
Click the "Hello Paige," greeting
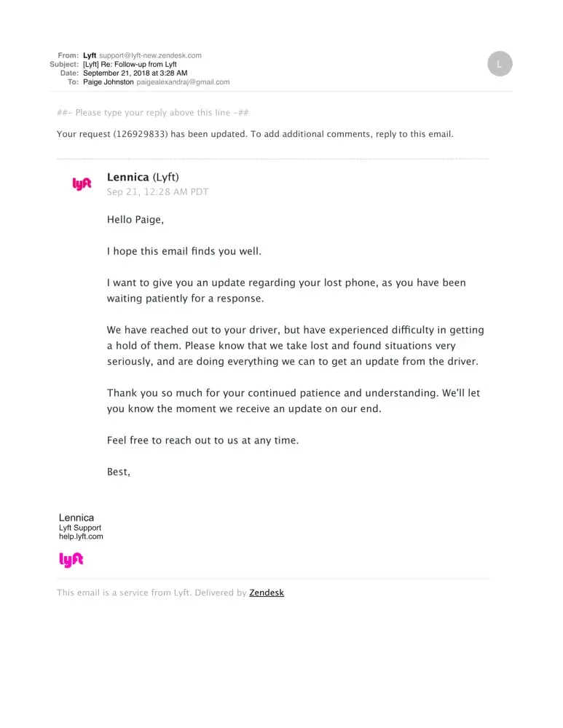(x=130, y=219)
